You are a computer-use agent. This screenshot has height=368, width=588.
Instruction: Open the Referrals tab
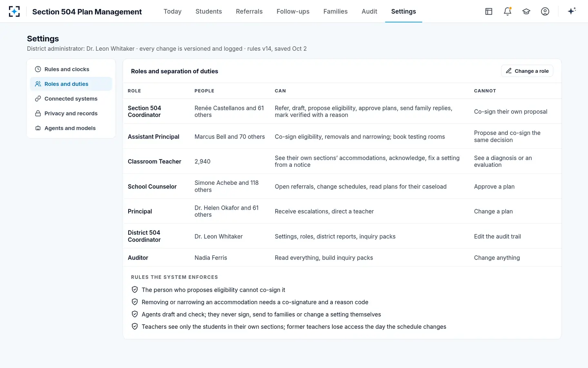click(x=249, y=11)
